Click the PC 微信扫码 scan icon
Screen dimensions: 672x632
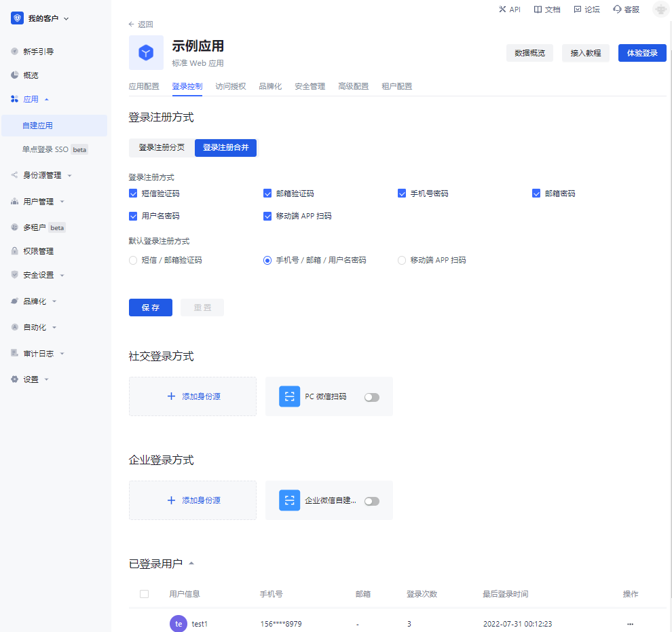[x=290, y=396]
